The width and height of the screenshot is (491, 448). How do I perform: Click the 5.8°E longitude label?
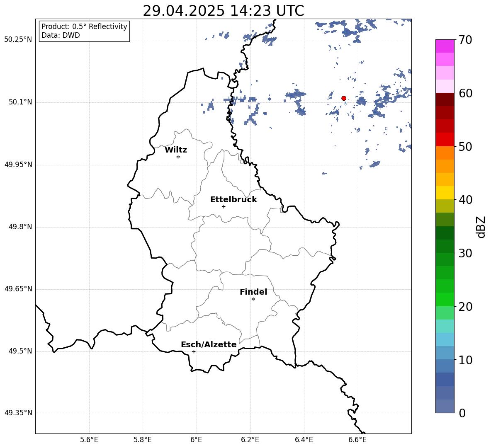143,440
